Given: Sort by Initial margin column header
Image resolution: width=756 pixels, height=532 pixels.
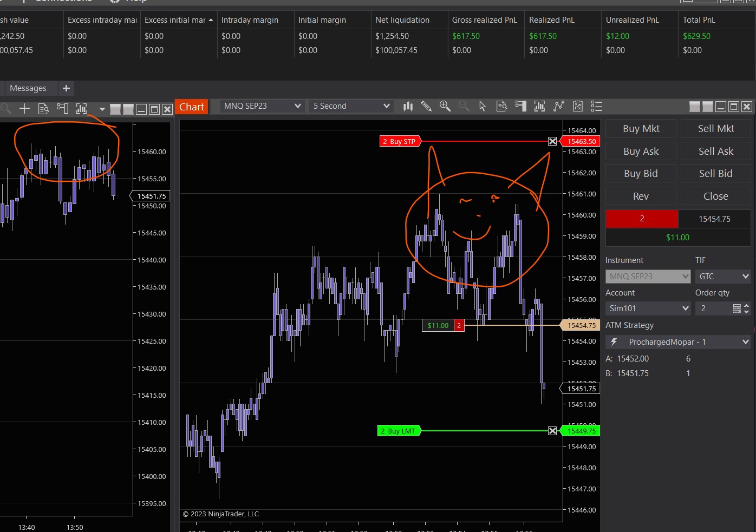Looking at the screenshot, I should (333, 20).
